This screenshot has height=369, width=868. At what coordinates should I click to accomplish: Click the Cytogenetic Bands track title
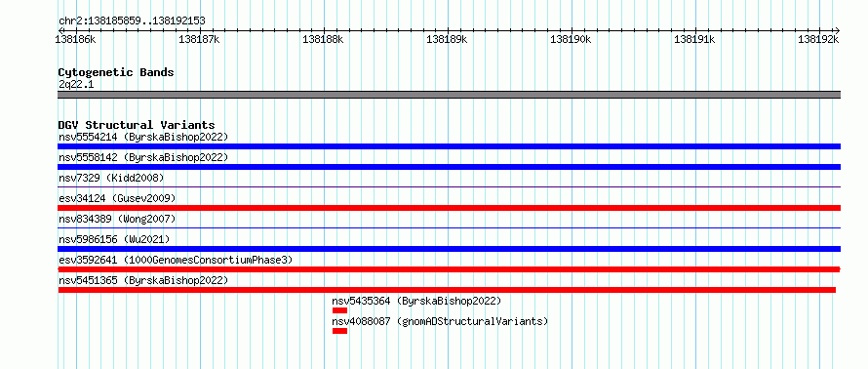click(x=116, y=72)
